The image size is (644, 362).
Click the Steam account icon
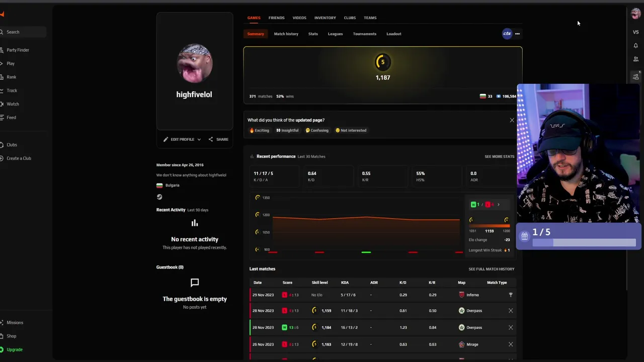tap(159, 197)
